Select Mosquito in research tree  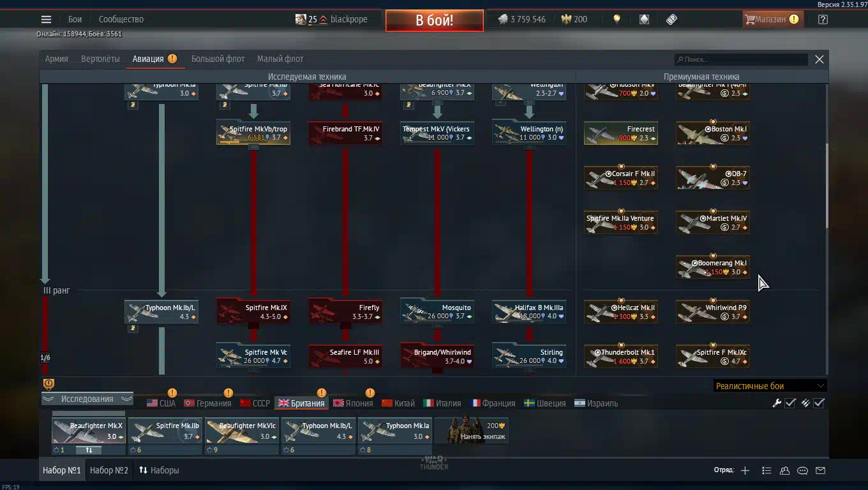pos(437,312)
